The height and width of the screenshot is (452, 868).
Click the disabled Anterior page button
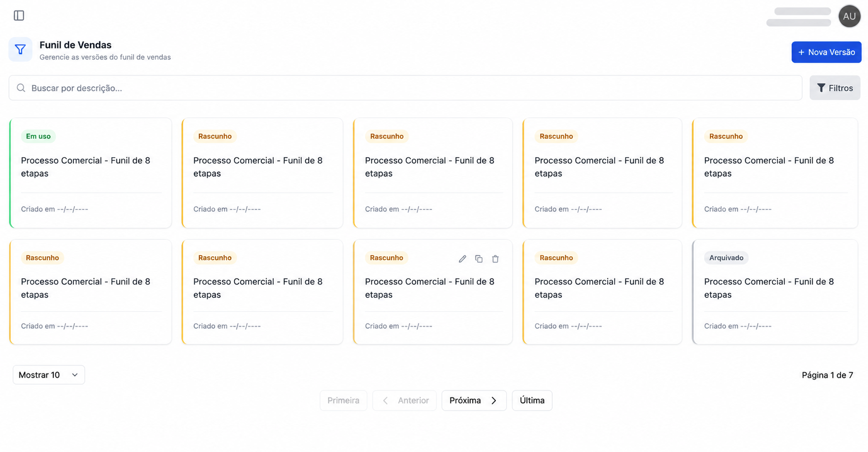coord(405,401)
